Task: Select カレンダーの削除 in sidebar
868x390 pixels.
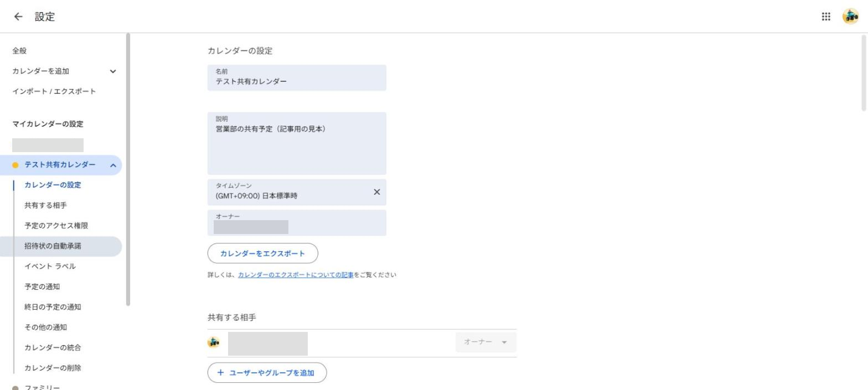Action: coord(53,368)
